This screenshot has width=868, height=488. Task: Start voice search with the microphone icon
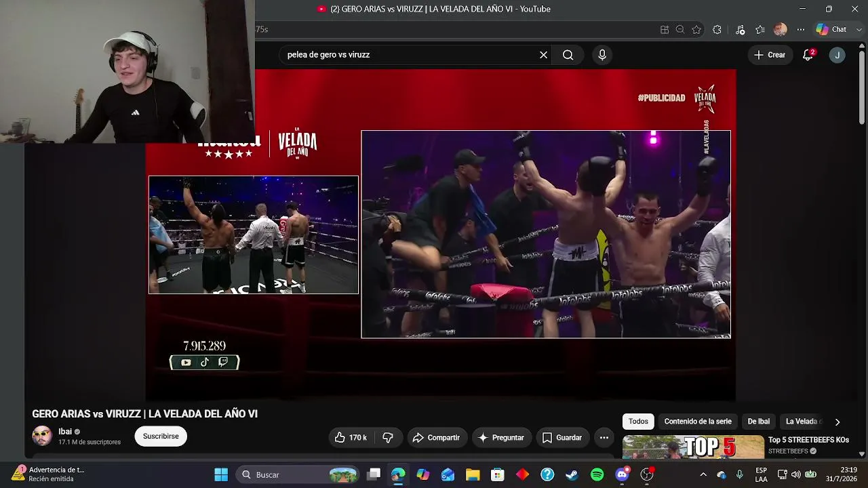[x=602, y=55]
